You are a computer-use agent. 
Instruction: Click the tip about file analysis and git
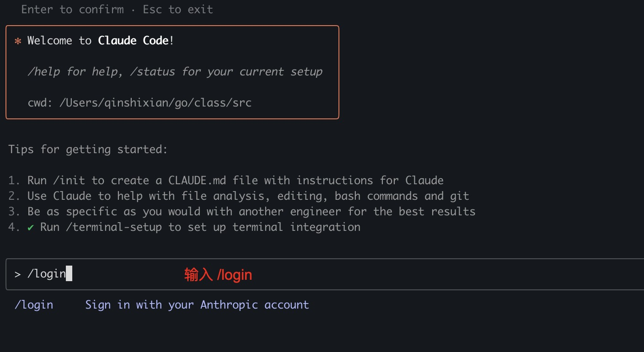[248, 196]
